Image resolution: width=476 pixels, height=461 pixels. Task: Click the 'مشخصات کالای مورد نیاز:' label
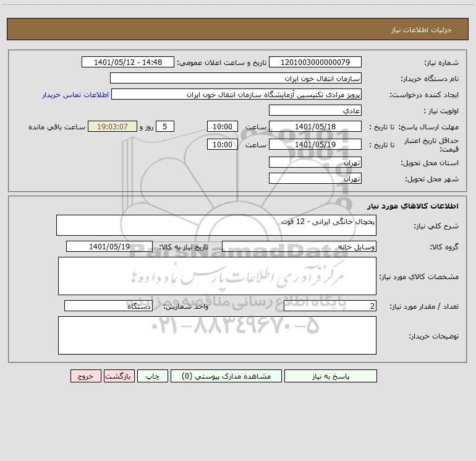pos(419,277)
